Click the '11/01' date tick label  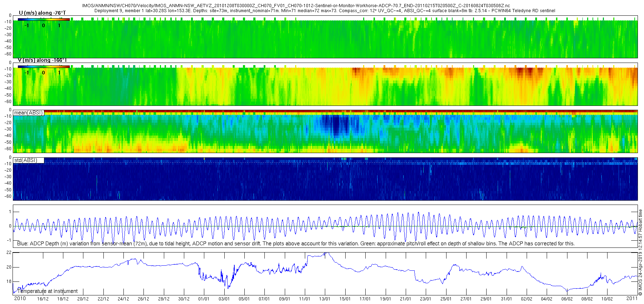[x=305, y=299]
